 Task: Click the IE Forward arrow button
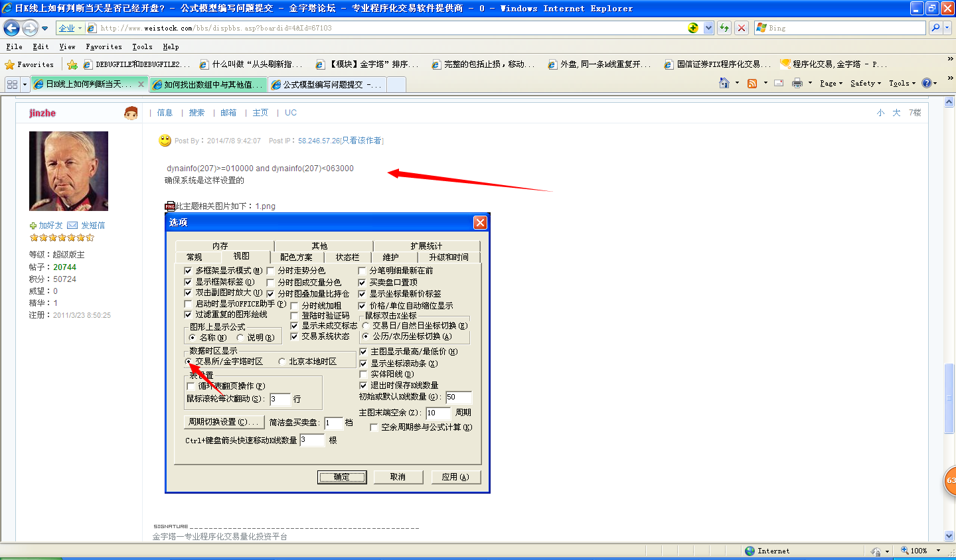click(30, 28)
